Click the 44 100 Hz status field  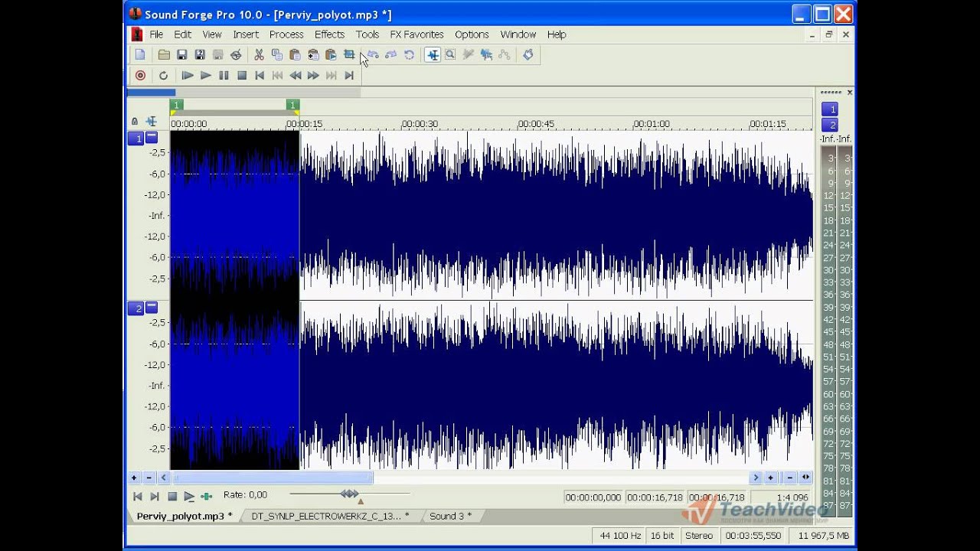click(x=619, y=536)
